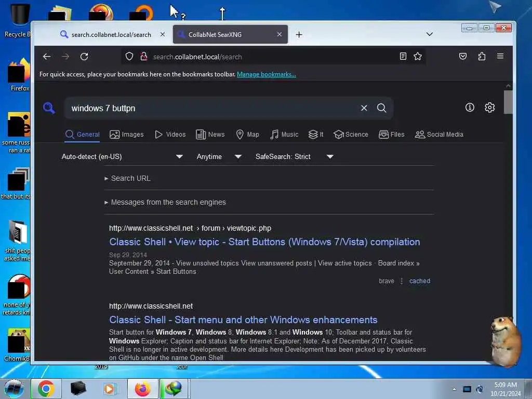The width and height of the screenshot is (532, 399).
Task: Open the Auto-detect (en-US) language dropdown
Action: pyautogui.click(x=122, y=156)
